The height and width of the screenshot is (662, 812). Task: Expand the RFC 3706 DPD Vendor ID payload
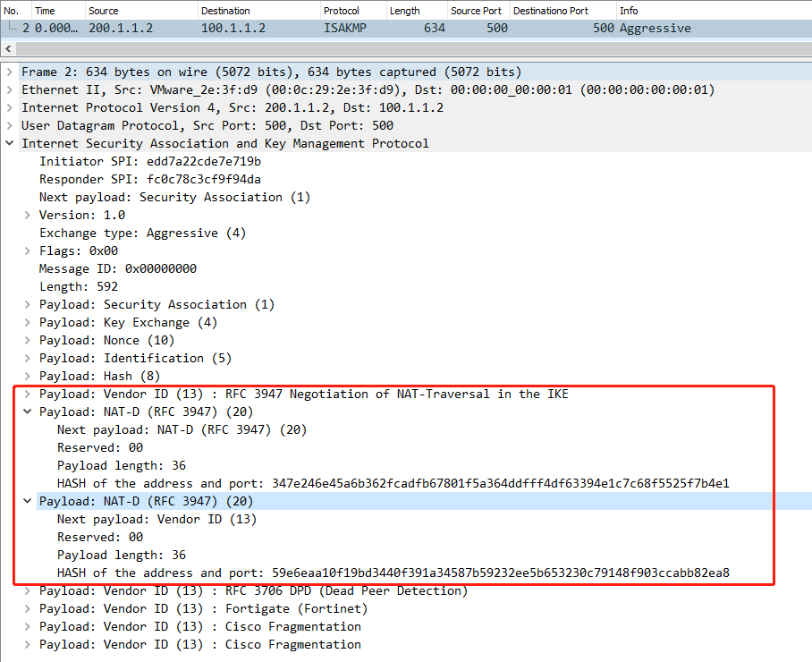click(28, 590)
